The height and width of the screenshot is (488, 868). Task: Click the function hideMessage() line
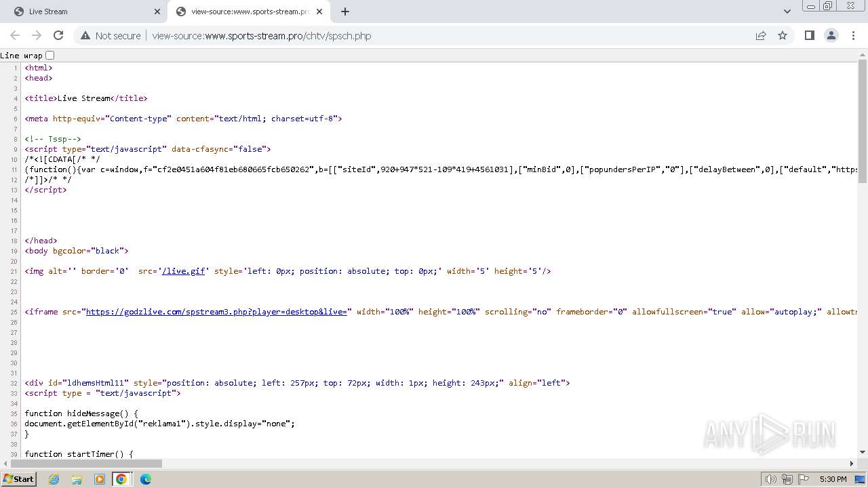point(81,413)
